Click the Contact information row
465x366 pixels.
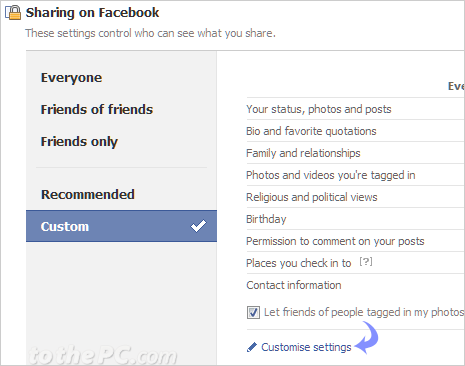click(x=355, y=285)
